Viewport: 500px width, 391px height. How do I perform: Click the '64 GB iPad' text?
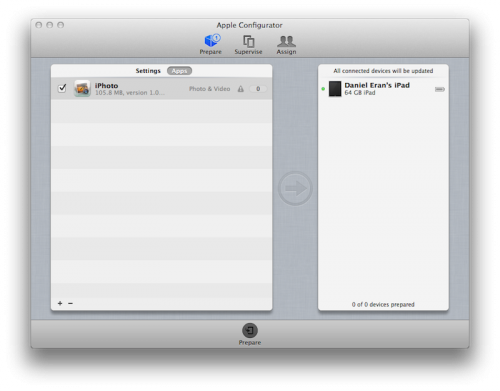tap(360, 93)
